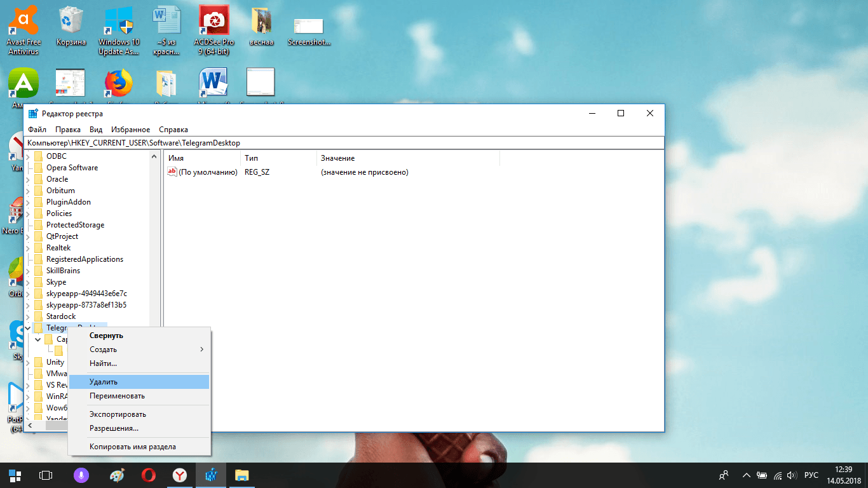Activate the purple microphone assistant icon

click(x=81, y=475)
